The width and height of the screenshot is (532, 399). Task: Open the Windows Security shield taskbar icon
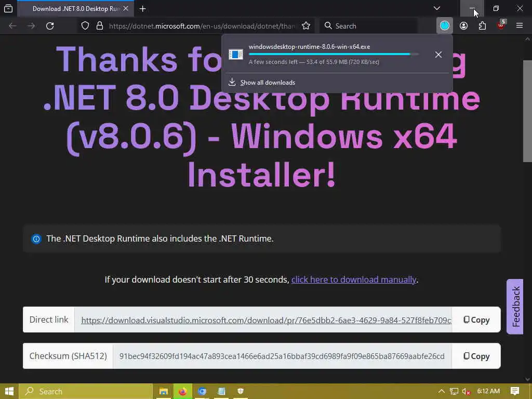click(x=241, y=391)
